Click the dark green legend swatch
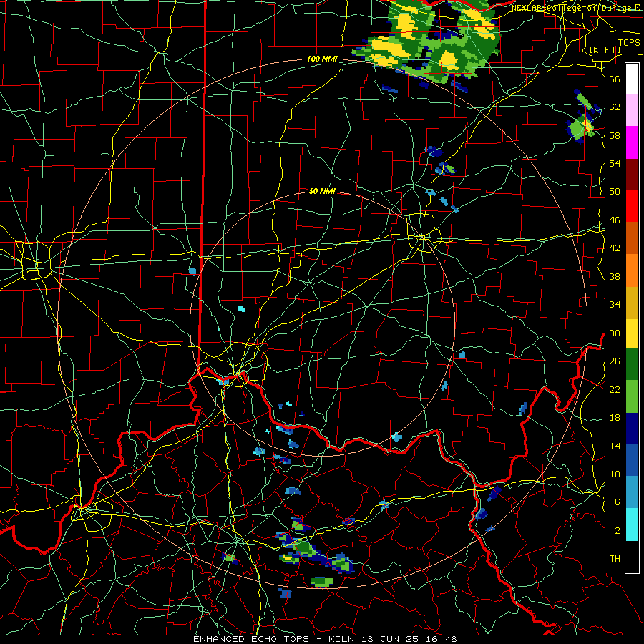The width and height of the screenshot is (644, 644). tap(632, 364)
